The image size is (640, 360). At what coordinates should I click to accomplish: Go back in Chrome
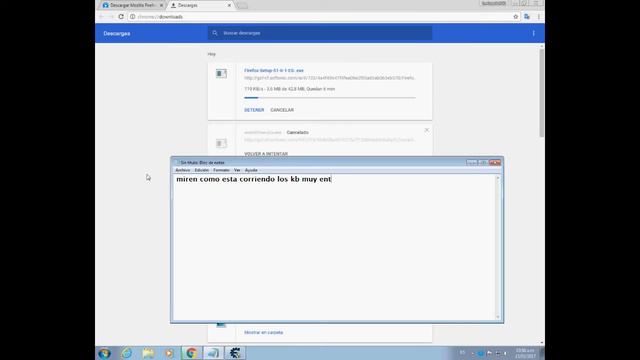[x=101, y=17]
